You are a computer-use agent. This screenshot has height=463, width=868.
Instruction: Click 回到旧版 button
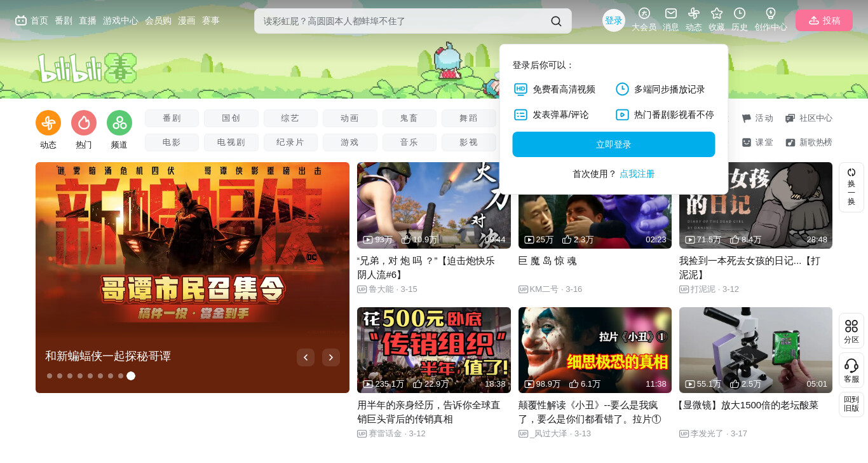point(851,404)
